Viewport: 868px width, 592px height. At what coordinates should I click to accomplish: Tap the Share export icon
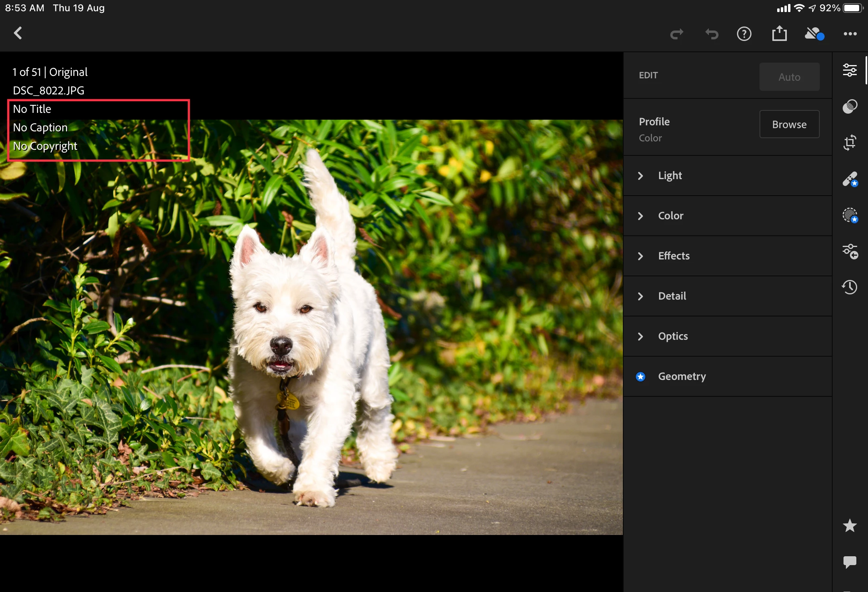point(779,34)
